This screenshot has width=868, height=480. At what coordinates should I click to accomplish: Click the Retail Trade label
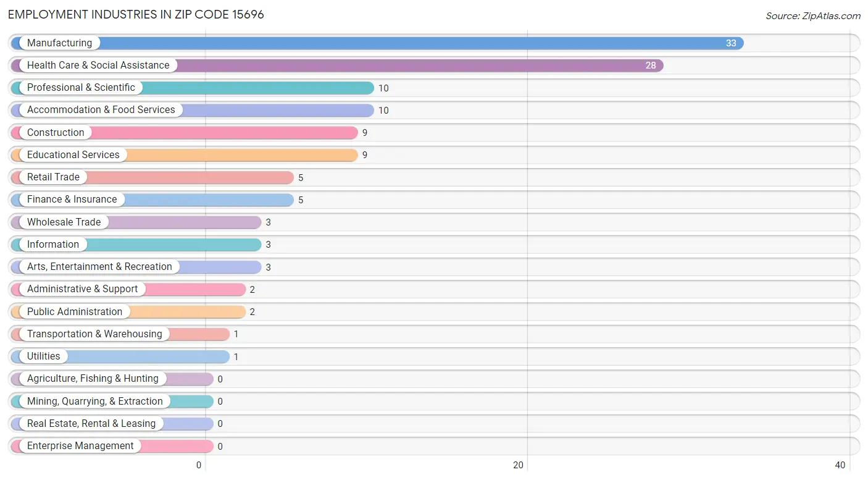[x=53, y=177]
